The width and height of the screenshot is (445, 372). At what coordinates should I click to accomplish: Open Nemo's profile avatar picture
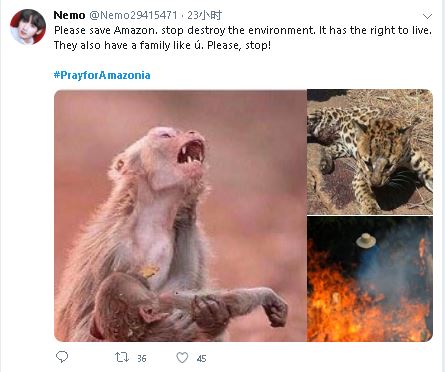coord(28,27)
